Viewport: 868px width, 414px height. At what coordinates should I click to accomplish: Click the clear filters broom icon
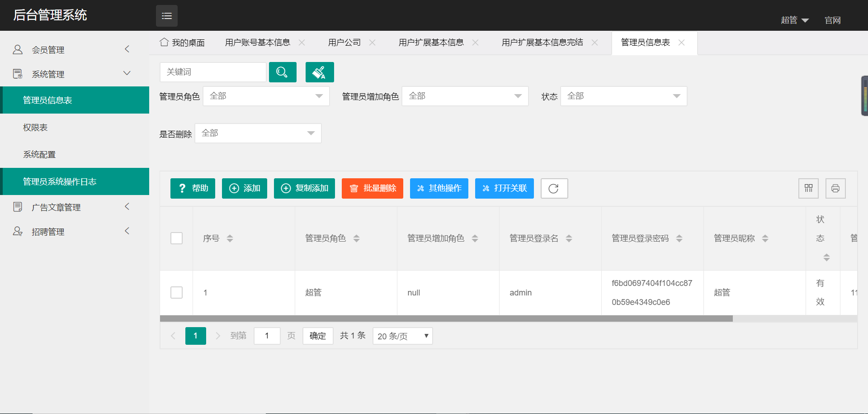coord(320,72)
